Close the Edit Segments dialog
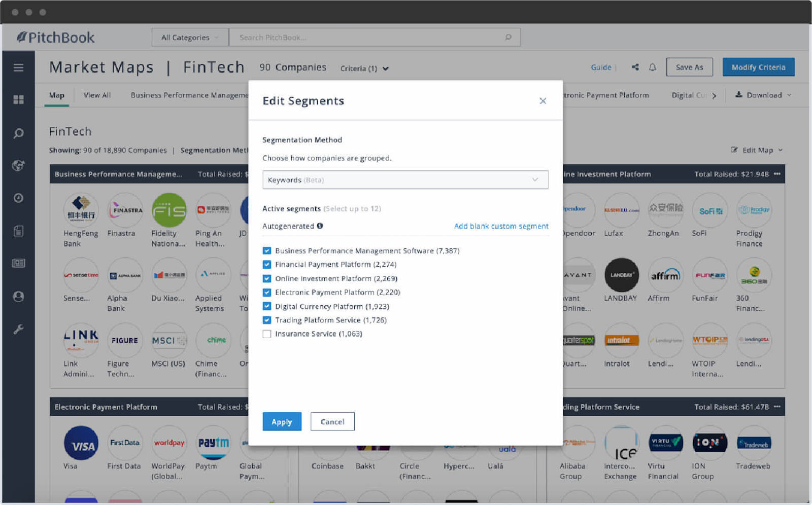This screenshot has height=505, width=812. coord(543,101)
